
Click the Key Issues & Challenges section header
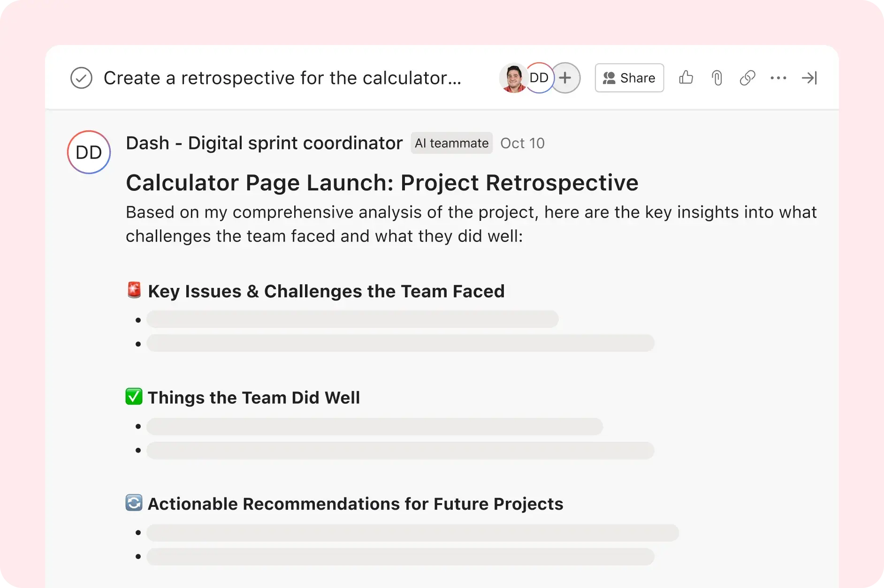click(x=326, y=291)
